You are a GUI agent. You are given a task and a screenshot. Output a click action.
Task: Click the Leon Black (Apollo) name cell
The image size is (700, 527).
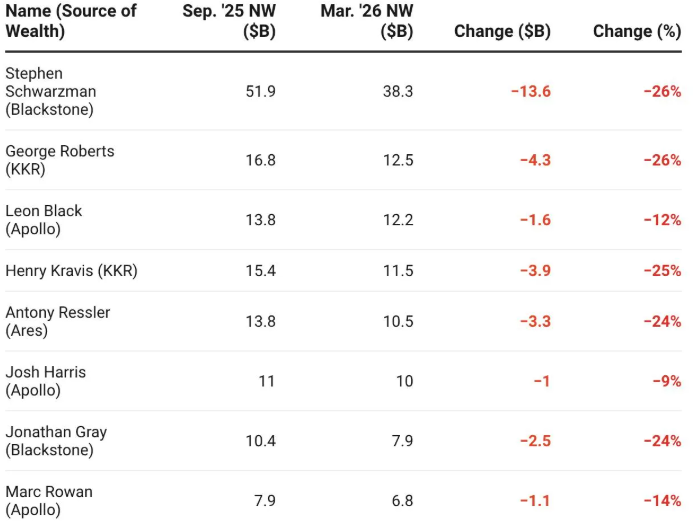point(44,220)
